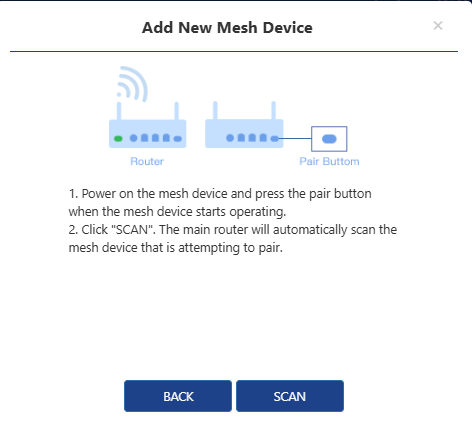This screenshot has height=426, width=472.
Task: Click the "Add New Mesh Device" title
Action: tap(227, 27)
